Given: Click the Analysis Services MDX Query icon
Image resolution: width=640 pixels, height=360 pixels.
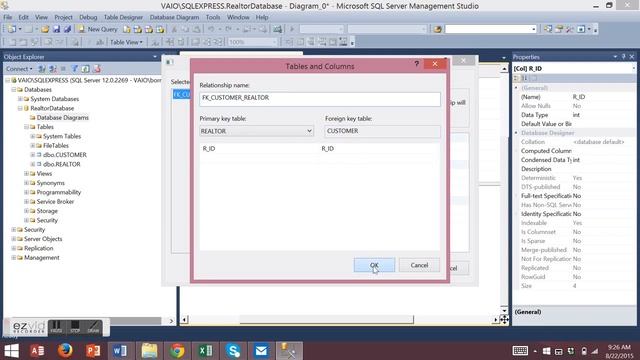Looking at the screenshot, I should coord(138,29).
